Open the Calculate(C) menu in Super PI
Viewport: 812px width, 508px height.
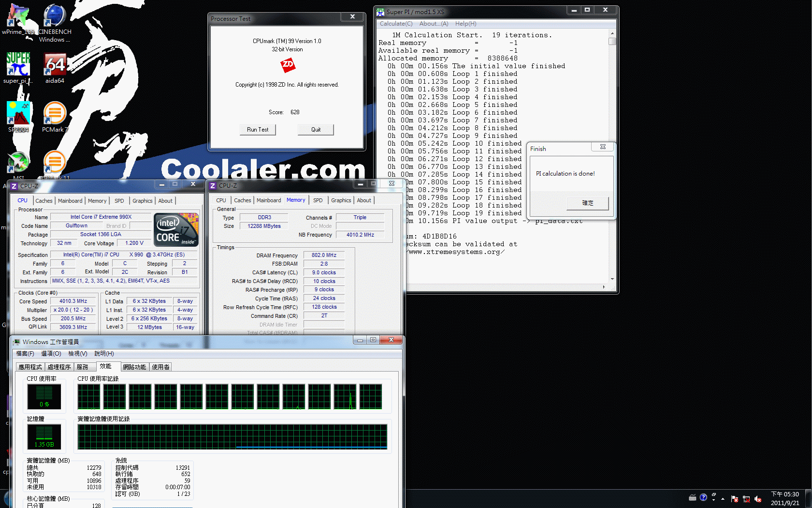(x=396, y=24)
